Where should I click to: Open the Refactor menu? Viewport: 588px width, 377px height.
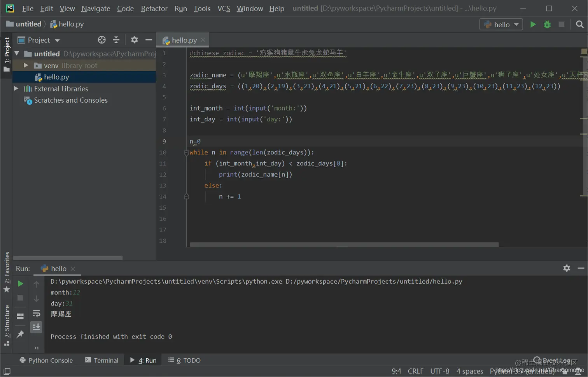coord(154,8)
